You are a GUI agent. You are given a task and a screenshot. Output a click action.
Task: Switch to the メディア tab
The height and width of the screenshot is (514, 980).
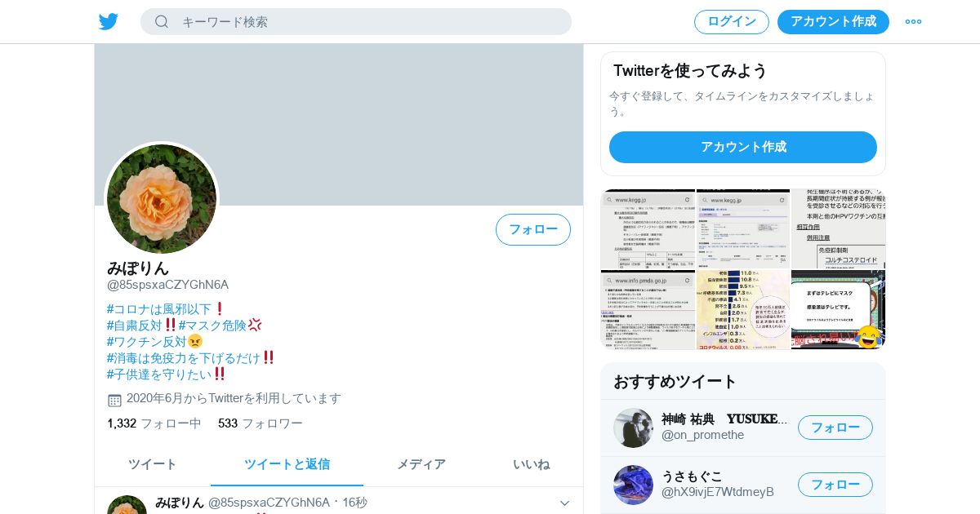pos(421,464)
